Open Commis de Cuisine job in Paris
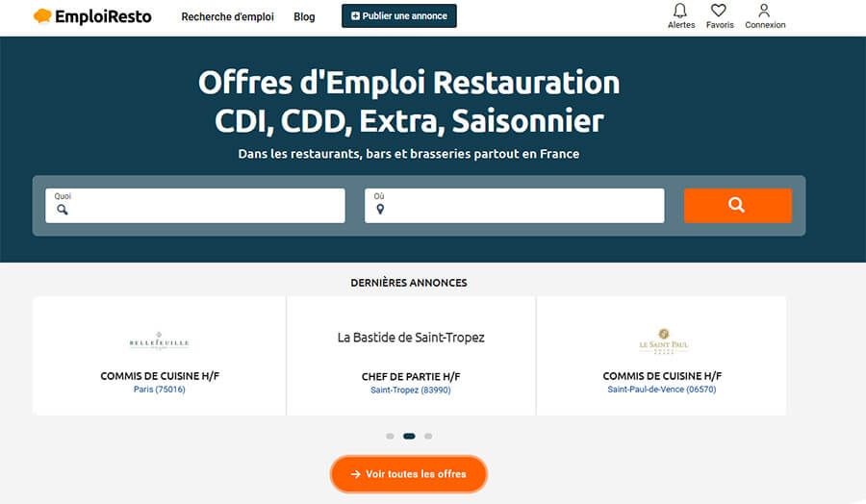The height and width of the screenshot is (504, 866). click(x=160, y=376)
